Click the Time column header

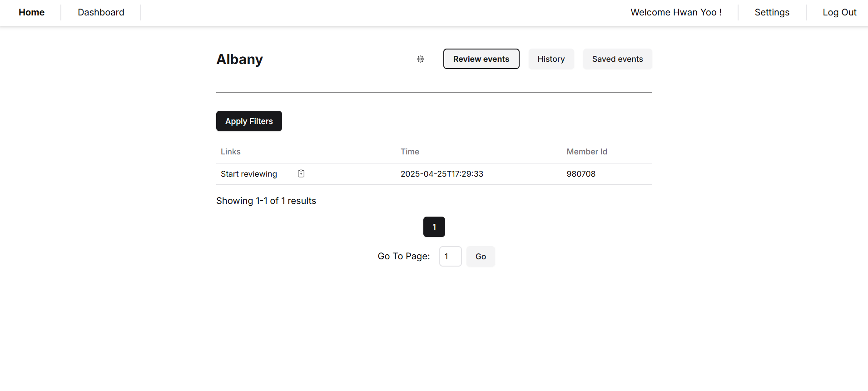coord(410,152)
